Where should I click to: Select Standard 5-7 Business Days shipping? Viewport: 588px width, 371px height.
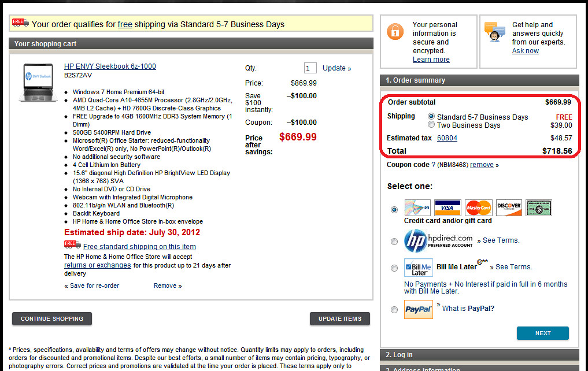[431, 116]
